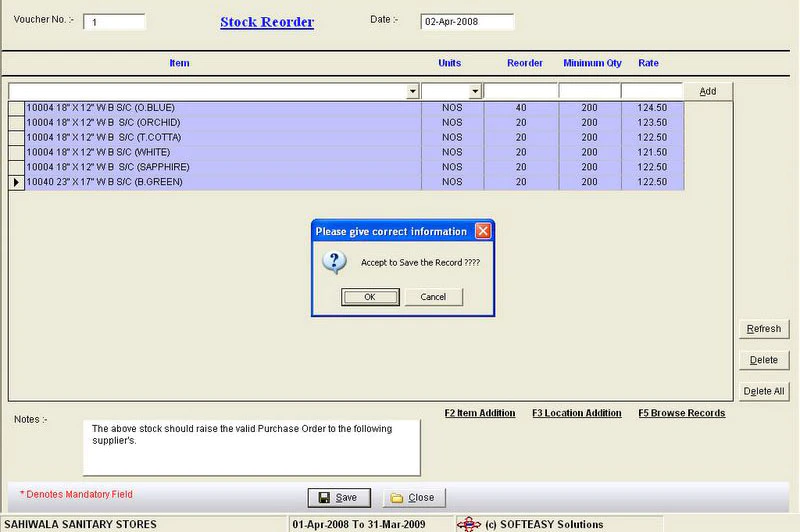Select the row selector for T.COTTA row

click(x=16, y=137)
